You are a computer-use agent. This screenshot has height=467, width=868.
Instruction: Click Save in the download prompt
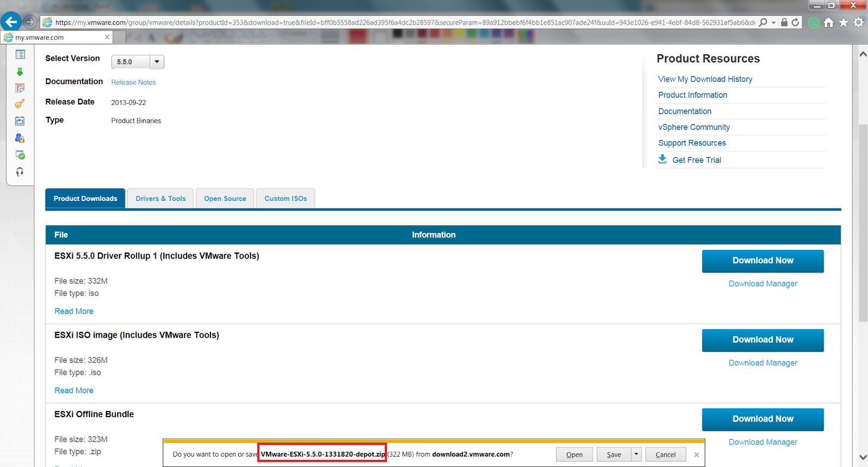tap(614, 455)
